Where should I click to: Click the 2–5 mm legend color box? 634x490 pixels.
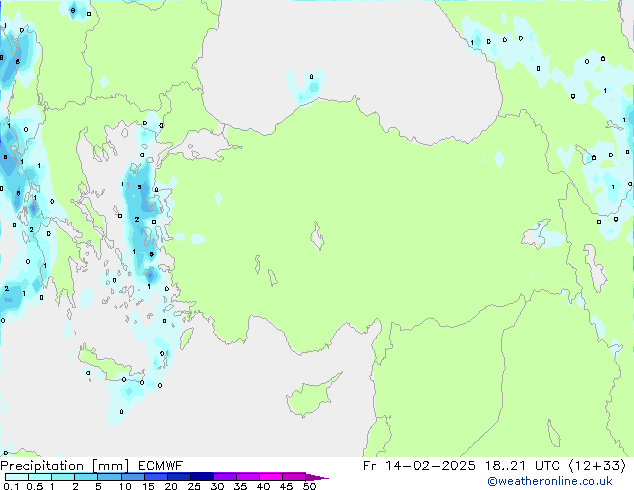click(x=86, y=477)
